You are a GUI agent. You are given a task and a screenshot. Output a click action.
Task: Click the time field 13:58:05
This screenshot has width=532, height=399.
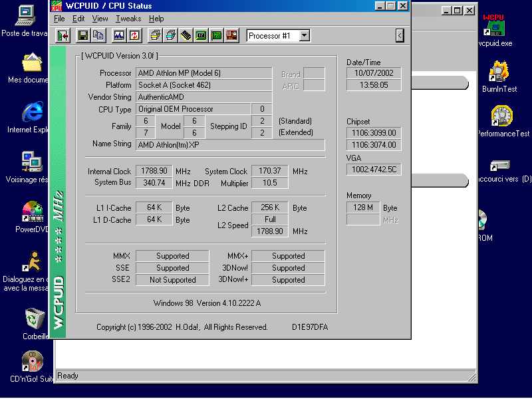(374, 85)
